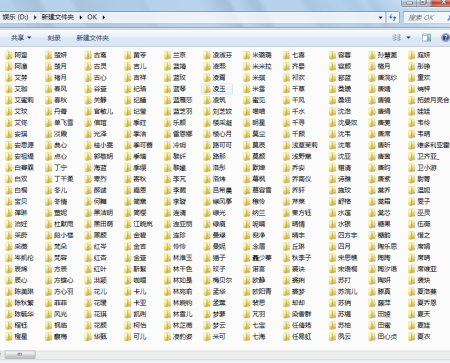Viewport: 450px width, 363px height.
Task: Select the 官敏儿 folder icon
Action: click(88, 111)
